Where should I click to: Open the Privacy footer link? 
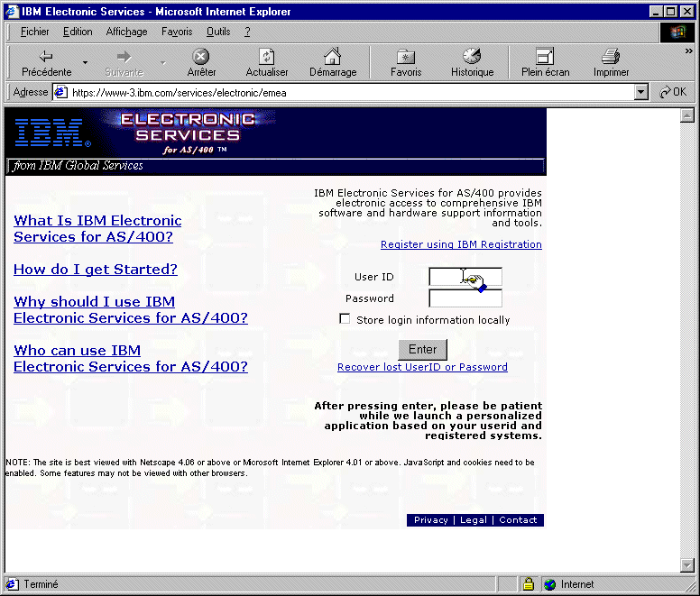pyautogui.click(x=431, y=519)
